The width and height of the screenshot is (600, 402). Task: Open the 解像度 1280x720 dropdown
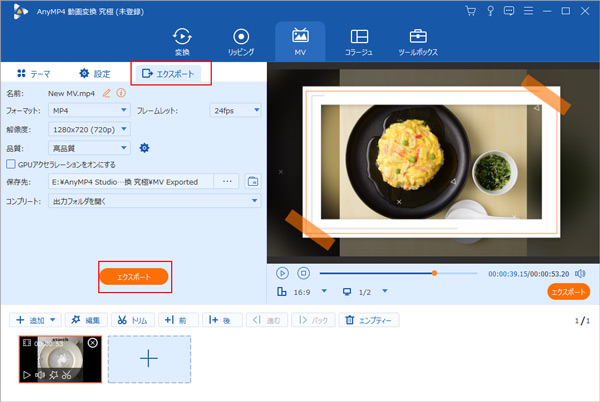(x=89, y=129)
